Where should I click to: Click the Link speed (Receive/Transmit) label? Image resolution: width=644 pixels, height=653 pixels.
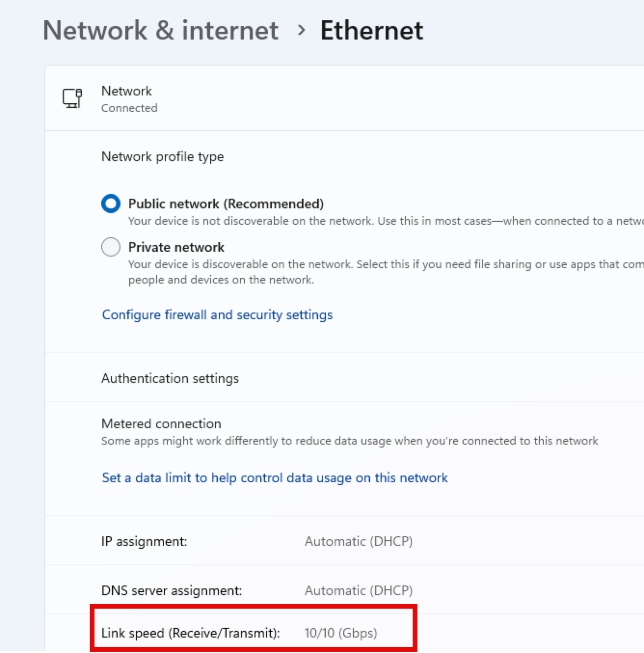coord(190,633)
